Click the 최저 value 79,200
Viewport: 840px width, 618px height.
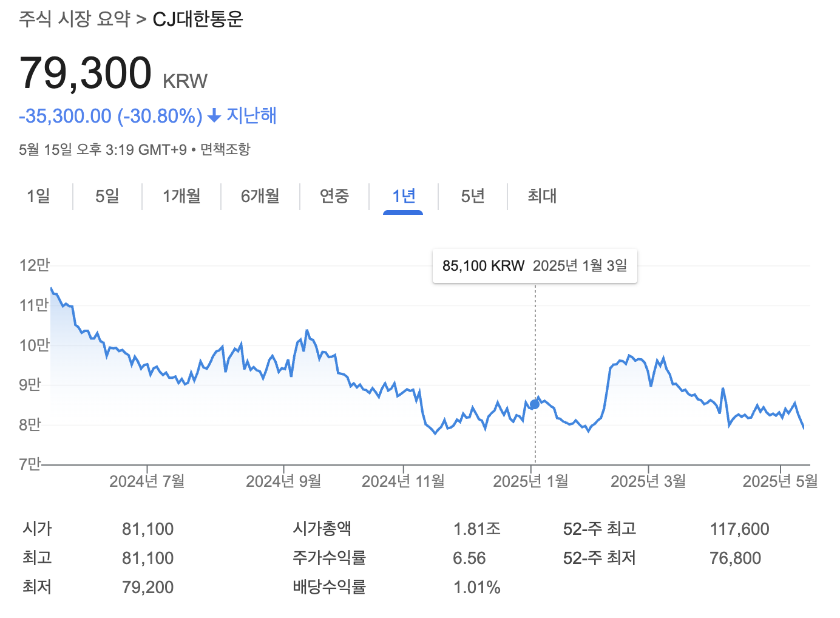[148, 587]
